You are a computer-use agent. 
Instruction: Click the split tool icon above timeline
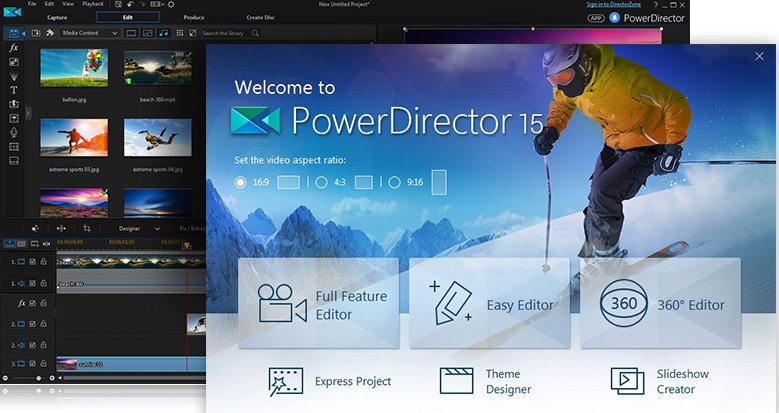61,229
